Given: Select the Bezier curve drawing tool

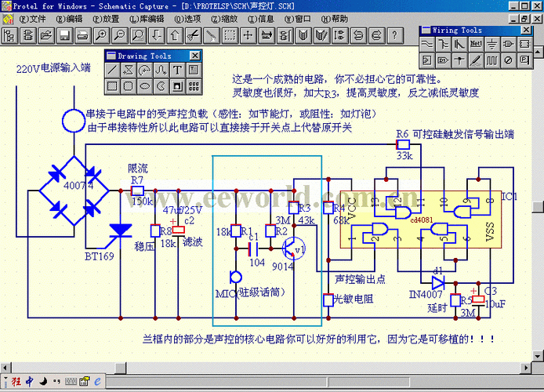Looking at the screenshot, I should (x=161, y=70).
